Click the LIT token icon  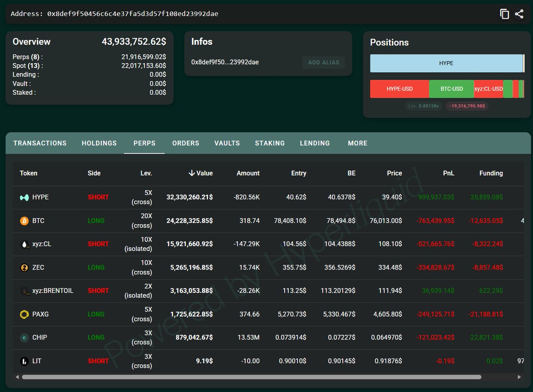pos(24,361)
